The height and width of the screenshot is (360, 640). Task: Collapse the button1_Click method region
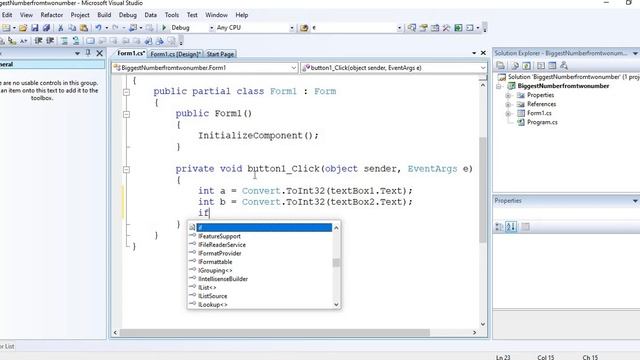click(127, 169)
